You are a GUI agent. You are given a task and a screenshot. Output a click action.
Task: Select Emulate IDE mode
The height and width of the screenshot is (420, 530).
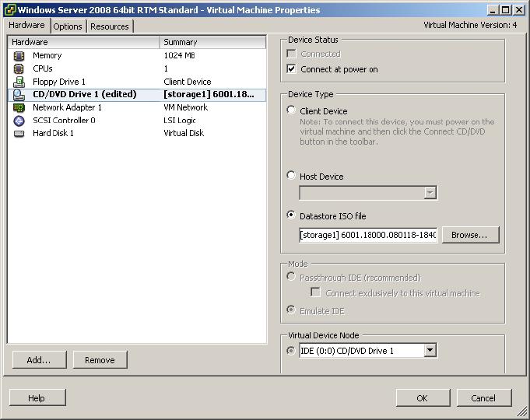(x=291, y=310)
